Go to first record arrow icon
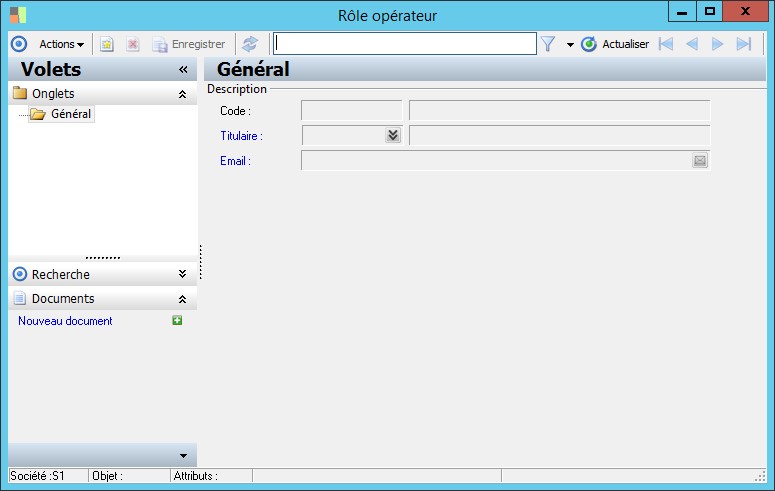775x491 pixels. 666,44
